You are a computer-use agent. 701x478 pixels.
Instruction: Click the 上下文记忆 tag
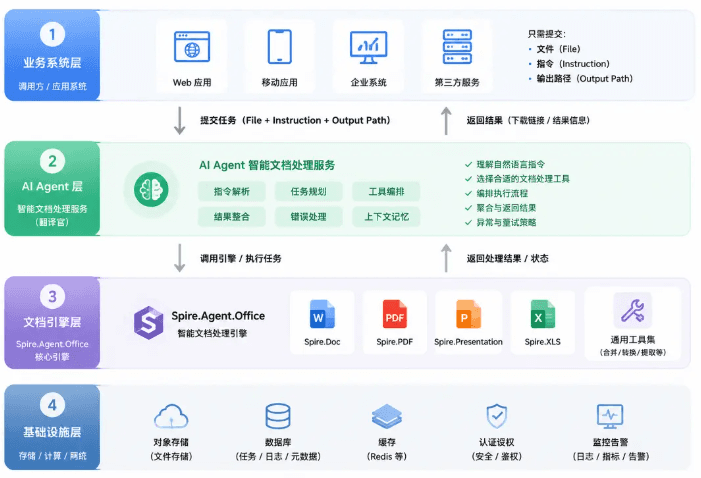(x=386, y=217)
